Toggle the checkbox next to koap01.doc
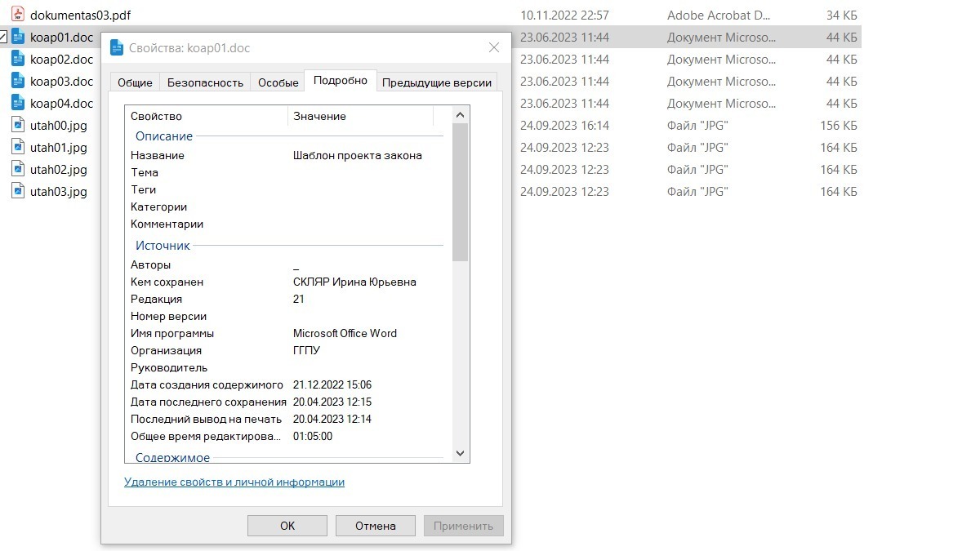 [x=2, y=37]
